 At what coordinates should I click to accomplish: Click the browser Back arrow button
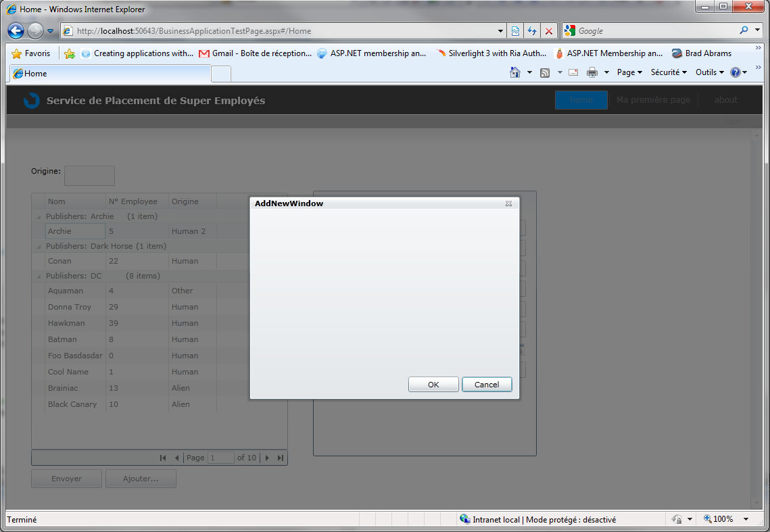coord(16,30)
